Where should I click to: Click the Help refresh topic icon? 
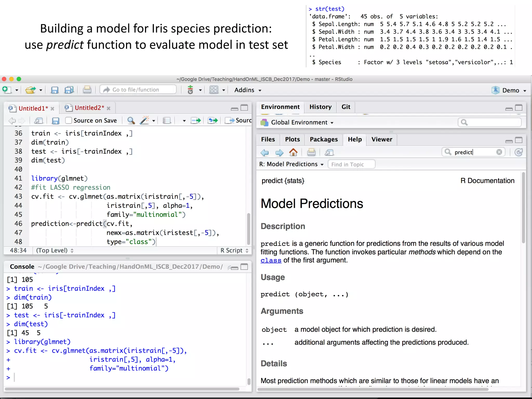(518, 152)
